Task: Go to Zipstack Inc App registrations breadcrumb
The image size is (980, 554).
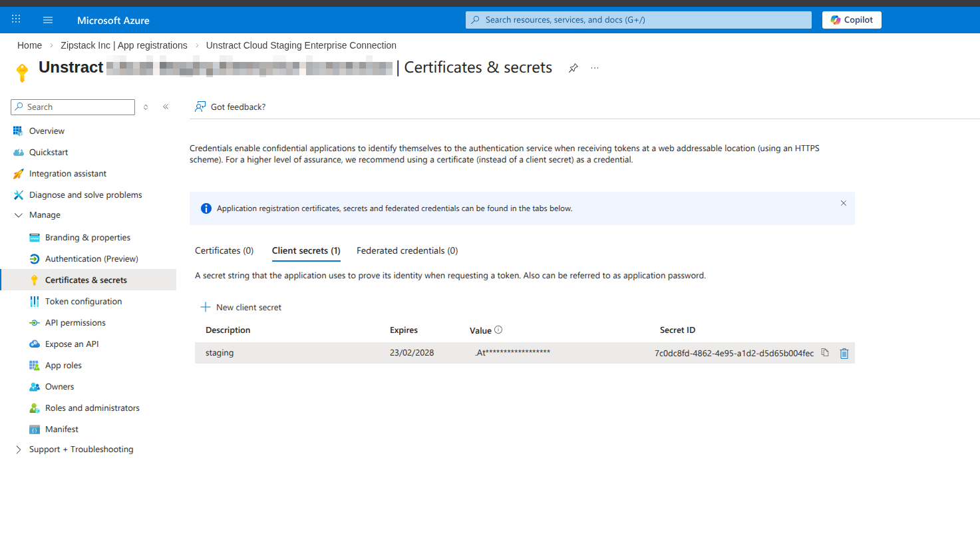Action: (x=124, y=45)
